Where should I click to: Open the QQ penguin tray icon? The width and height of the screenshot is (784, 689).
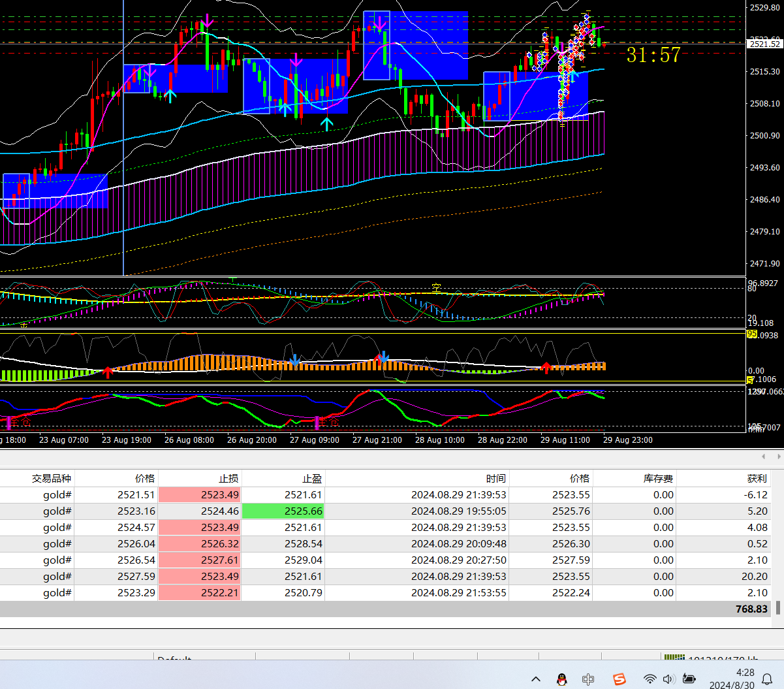point(561,679)
